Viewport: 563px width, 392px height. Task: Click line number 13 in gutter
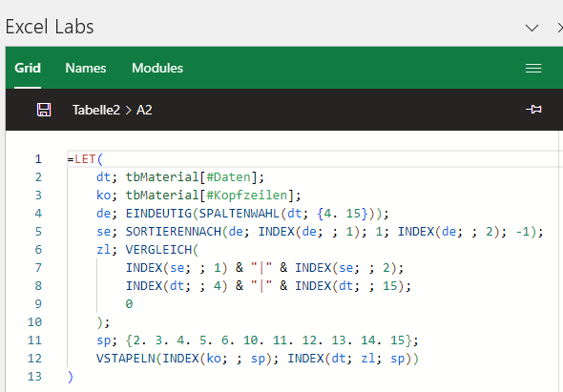(34, 377)
